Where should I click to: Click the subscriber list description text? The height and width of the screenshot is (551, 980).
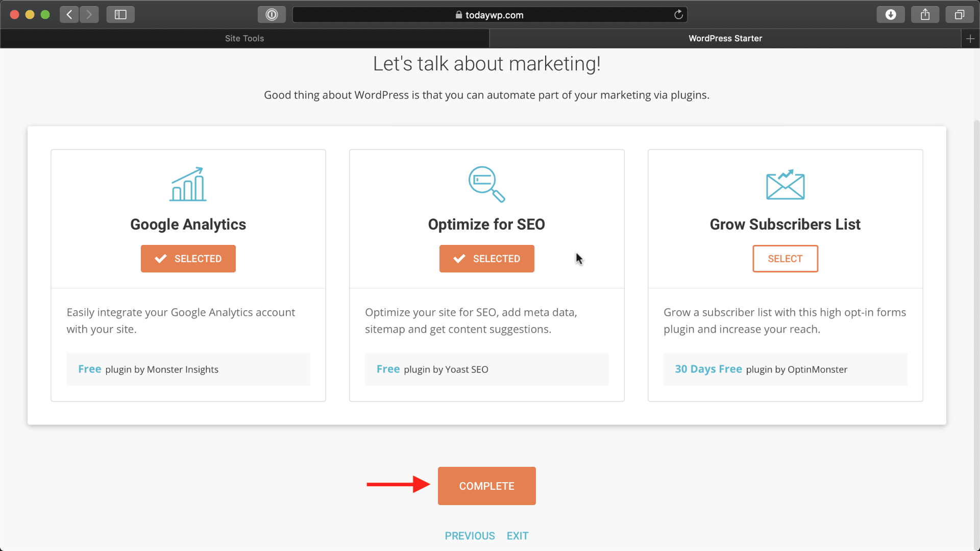(785, 321)
